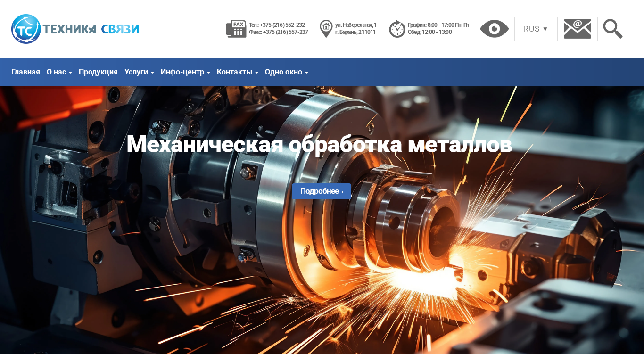Expand the Инфо-центр dropdown menu
The image size is (644, 362).
point(185,72)
